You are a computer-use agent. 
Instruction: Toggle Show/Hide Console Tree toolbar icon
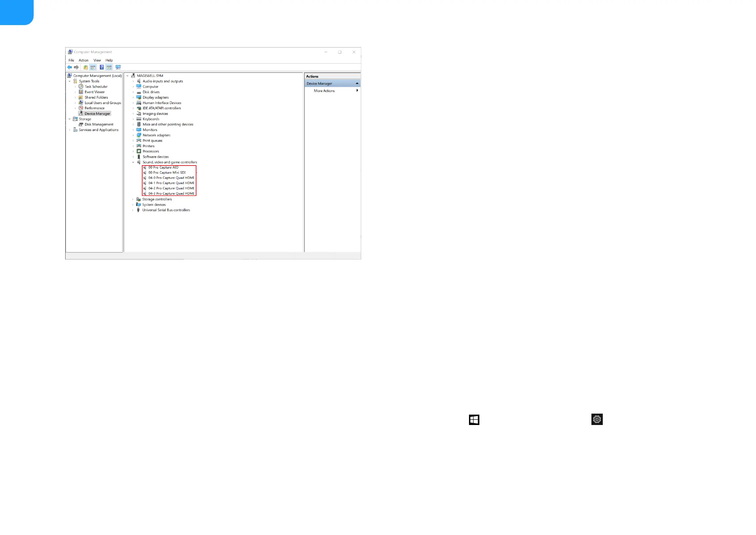click(x=93, y=67)
